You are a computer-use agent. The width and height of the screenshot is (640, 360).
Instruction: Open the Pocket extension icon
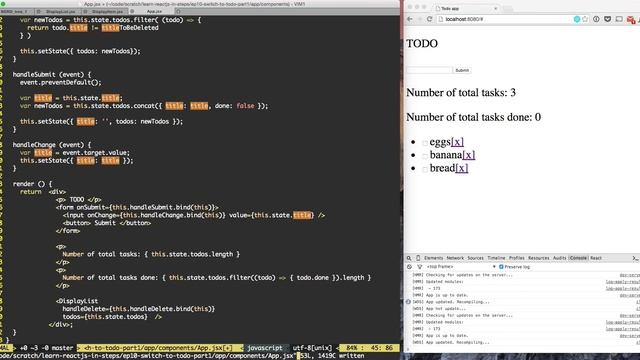pyautogui.click(x=608, y=19)
